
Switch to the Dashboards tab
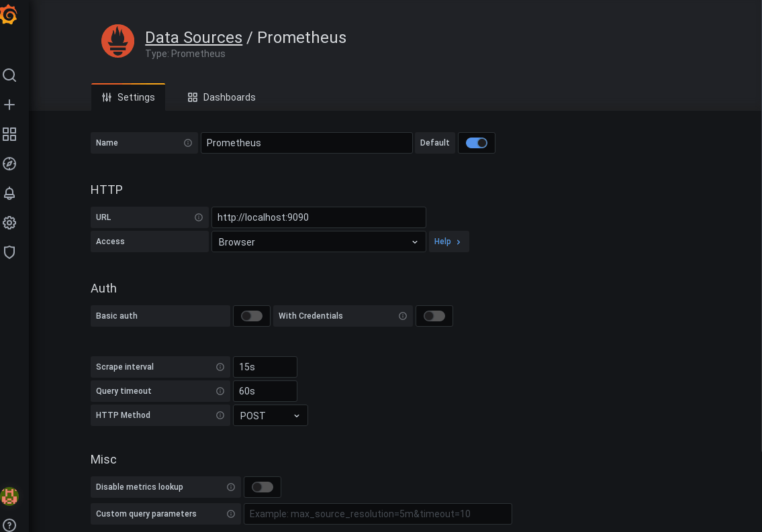(x=222, y=97)
